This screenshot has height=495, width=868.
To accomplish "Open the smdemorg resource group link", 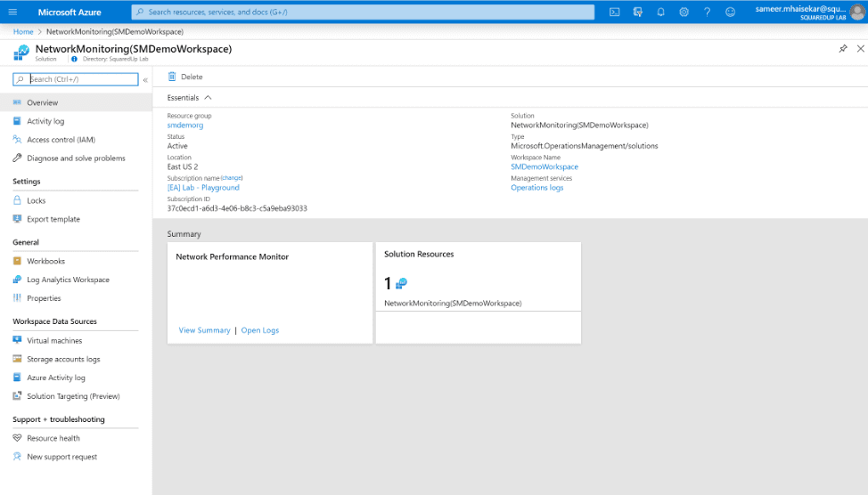I will [185, 126].
